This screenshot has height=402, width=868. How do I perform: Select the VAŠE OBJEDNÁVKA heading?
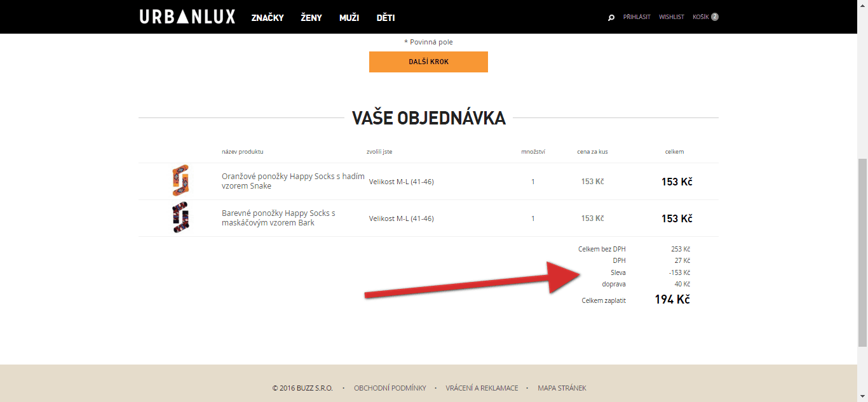429,118
